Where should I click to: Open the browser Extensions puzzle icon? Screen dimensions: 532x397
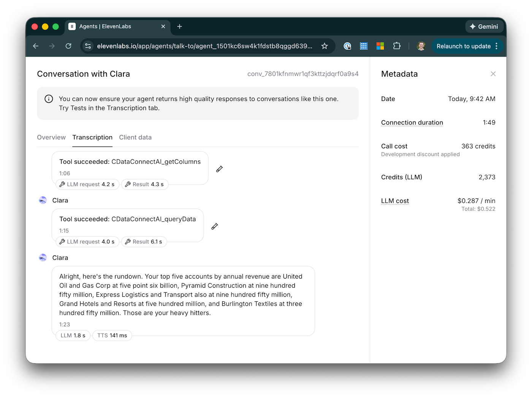397,46
